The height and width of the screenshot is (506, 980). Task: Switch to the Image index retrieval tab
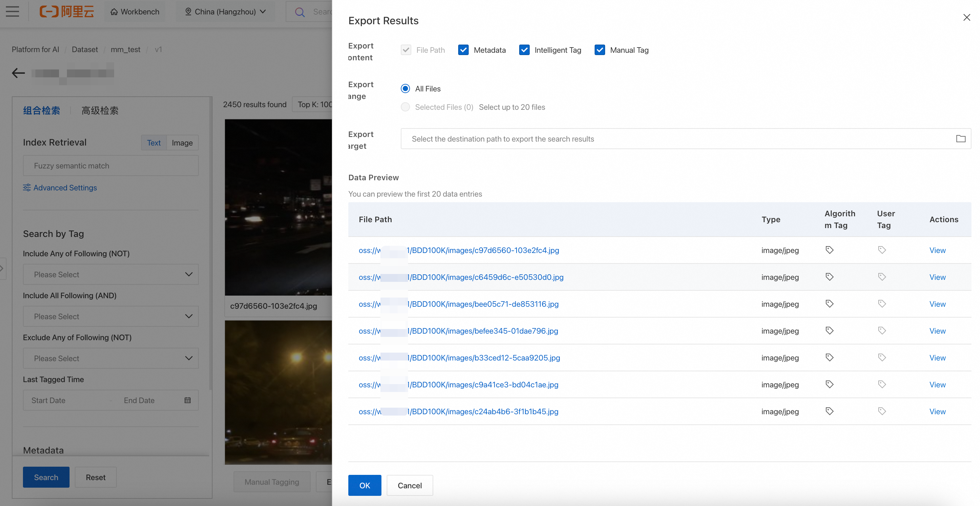click(182, 143)
